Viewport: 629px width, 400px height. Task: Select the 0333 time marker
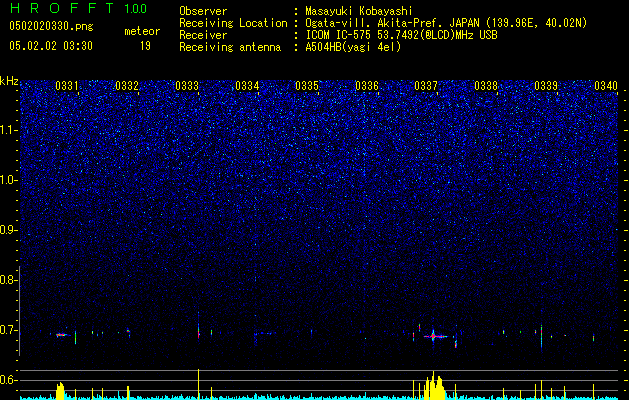pos(187,86)
